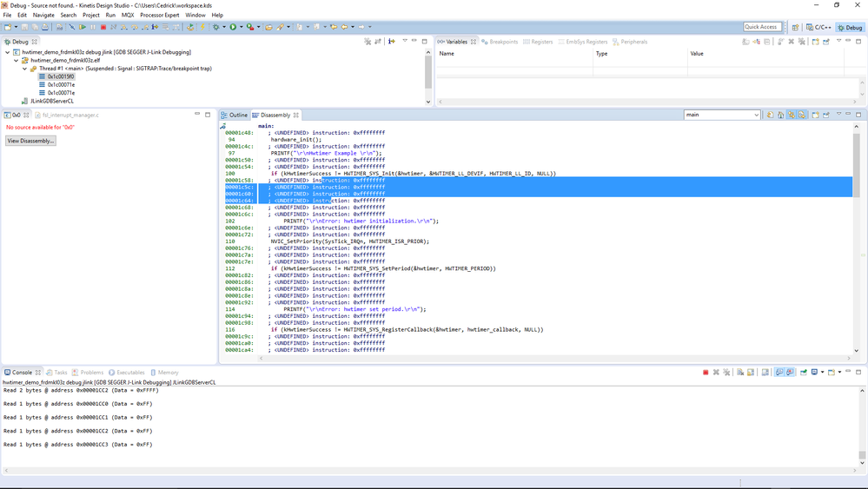The height and width of the screenshot is (489, 868).
Task: Click the Step Into toolbar icon
Action: coord(123,27)
